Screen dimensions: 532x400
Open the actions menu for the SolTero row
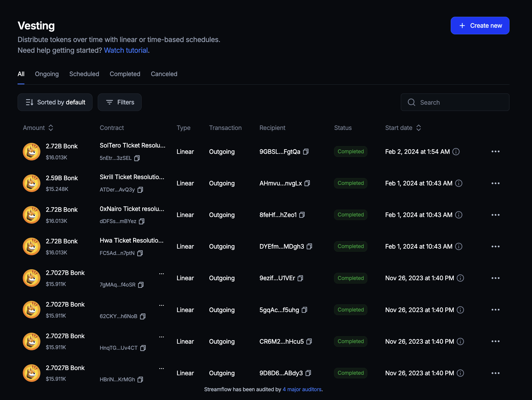[495, 151]
